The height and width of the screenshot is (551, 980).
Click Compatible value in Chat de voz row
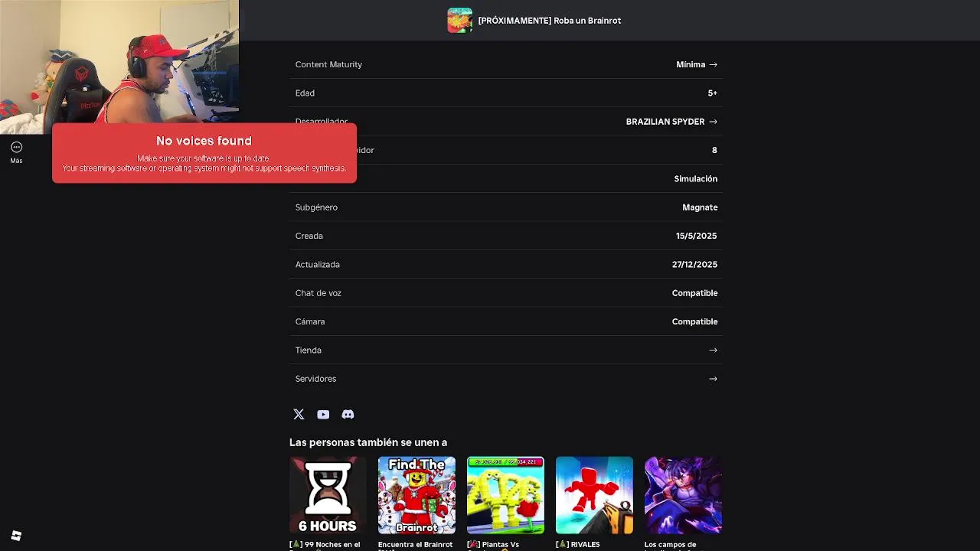pos(694,293)
